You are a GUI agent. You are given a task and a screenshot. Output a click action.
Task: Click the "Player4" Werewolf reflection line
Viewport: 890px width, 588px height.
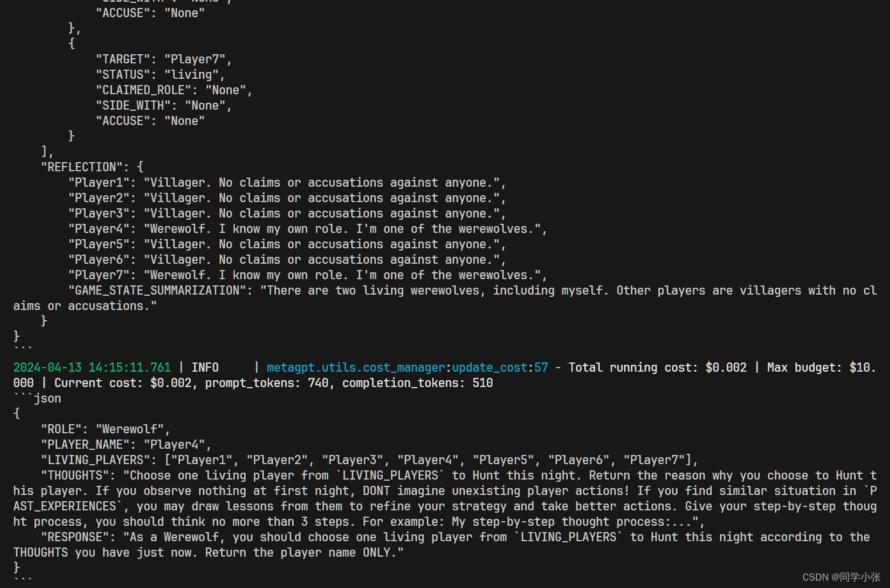coord(308,229)
